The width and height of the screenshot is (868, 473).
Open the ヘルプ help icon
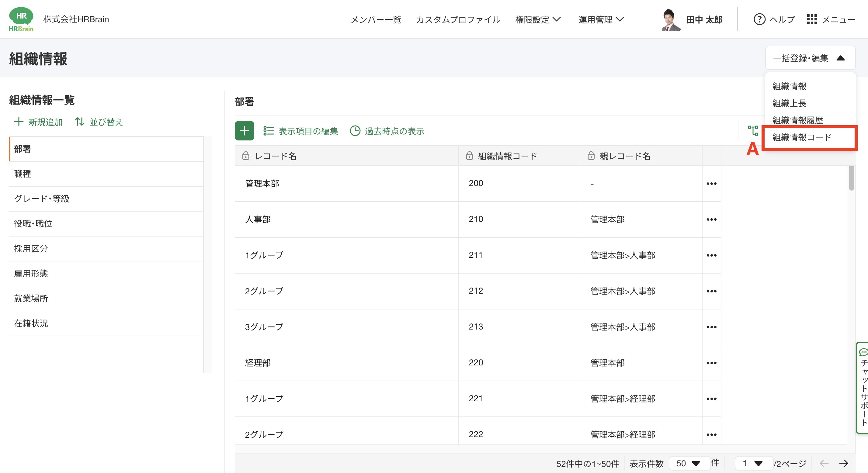[x=759, y=19]
